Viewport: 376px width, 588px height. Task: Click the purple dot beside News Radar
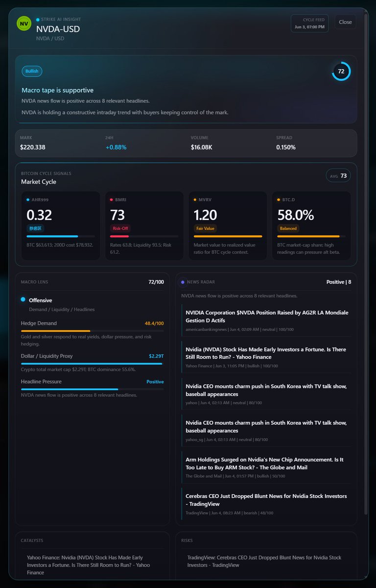click(x=183, y=282)
